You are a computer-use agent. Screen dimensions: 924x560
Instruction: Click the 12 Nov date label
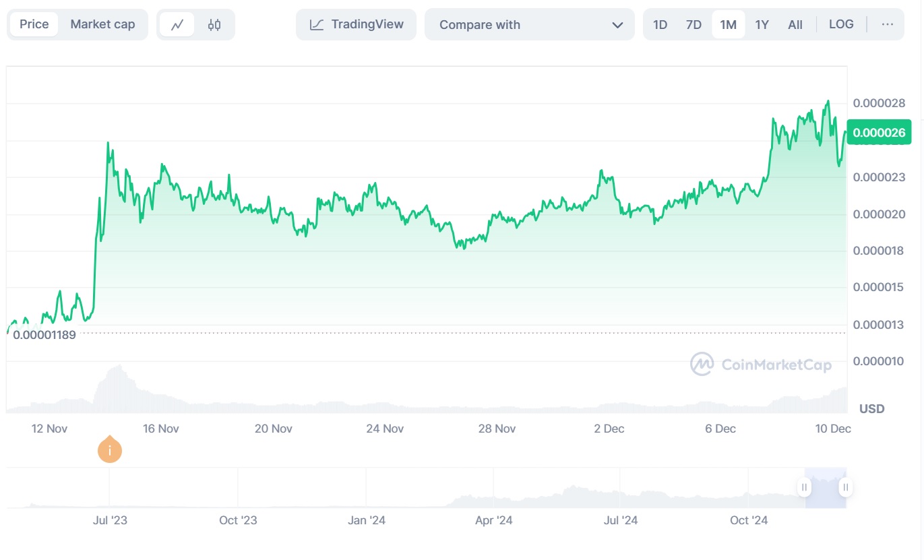49,429
